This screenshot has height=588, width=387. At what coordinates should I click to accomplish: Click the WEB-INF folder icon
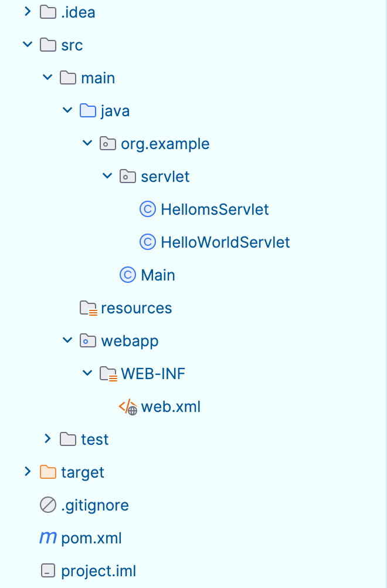click(108, 374)
